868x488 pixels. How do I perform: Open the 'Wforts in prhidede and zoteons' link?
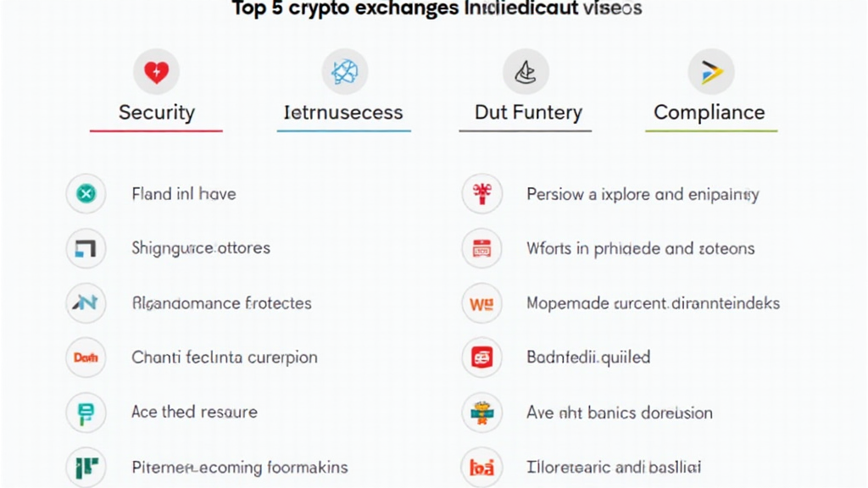(x=640, y=248)
